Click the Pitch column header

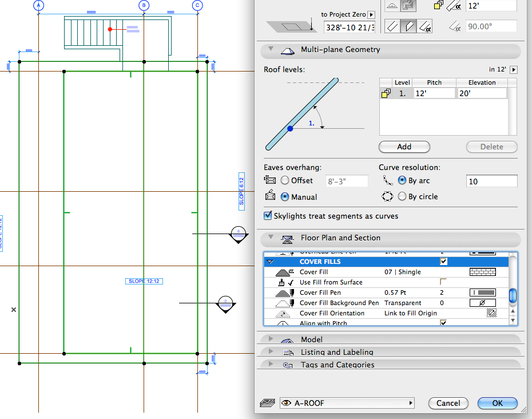click(x=434, y=82)
